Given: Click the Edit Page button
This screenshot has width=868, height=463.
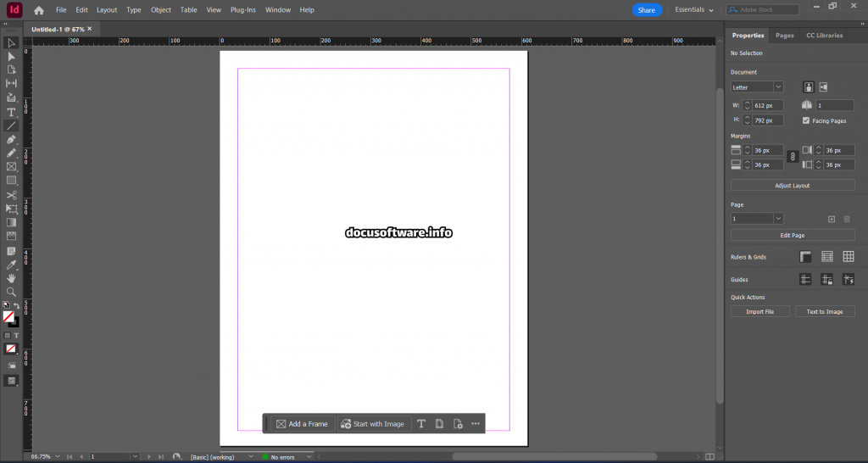Looking at the screenshot, I should coord(793,236).
